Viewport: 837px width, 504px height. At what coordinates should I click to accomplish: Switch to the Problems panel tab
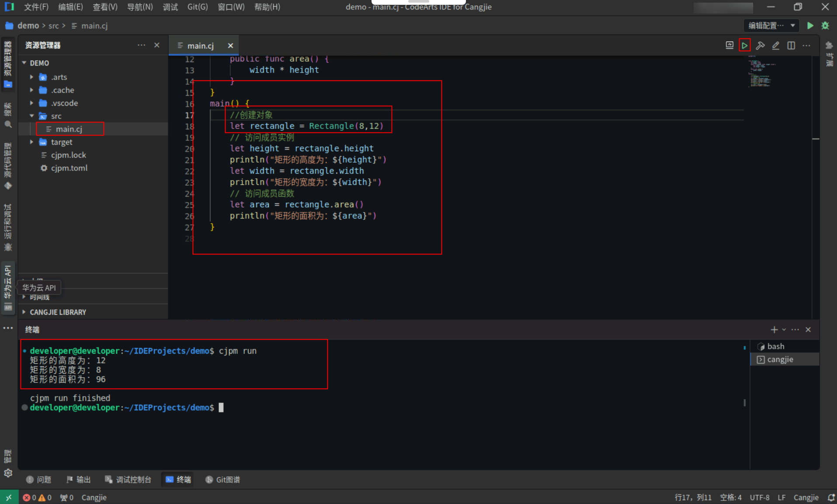tap(39, 480)
